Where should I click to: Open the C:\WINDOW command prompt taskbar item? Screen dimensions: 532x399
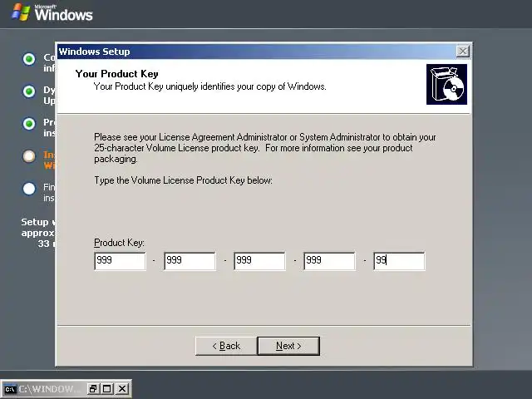tap(42, 389)
